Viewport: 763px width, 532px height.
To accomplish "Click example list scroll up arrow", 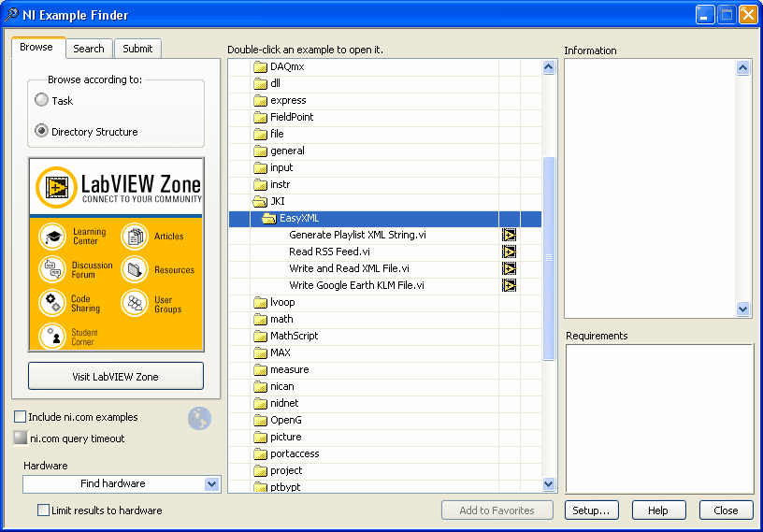I will [549, 67].
